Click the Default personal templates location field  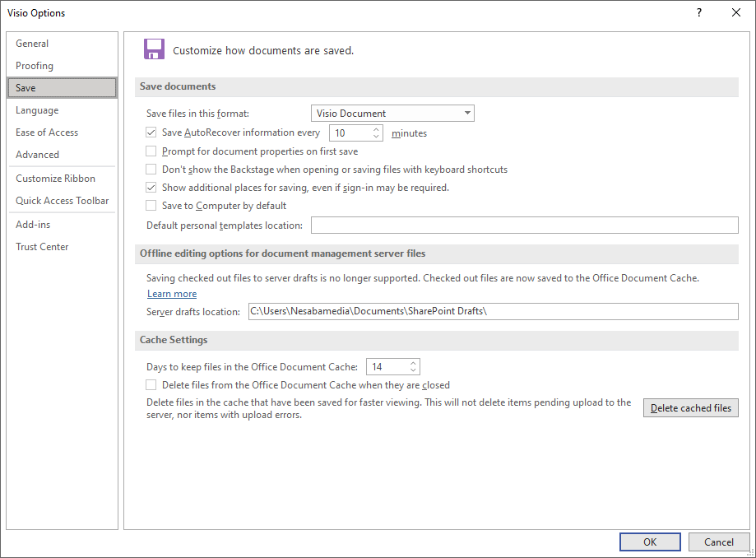pyautogui.click(x=524, y=226)
